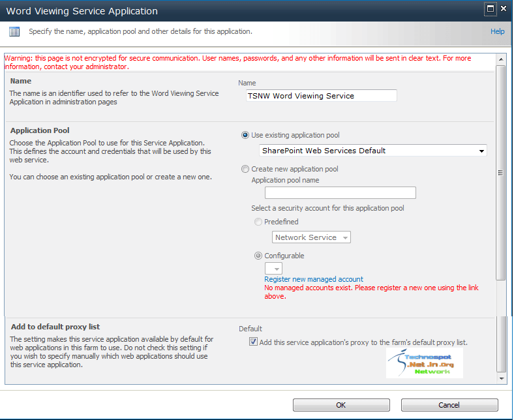
Task: Click Register new managed account link
Action: coord(314,279)
